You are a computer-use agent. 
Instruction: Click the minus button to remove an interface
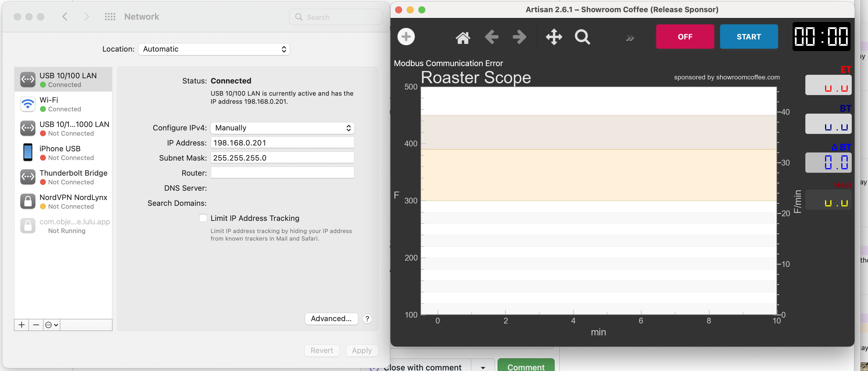(36, 325)
